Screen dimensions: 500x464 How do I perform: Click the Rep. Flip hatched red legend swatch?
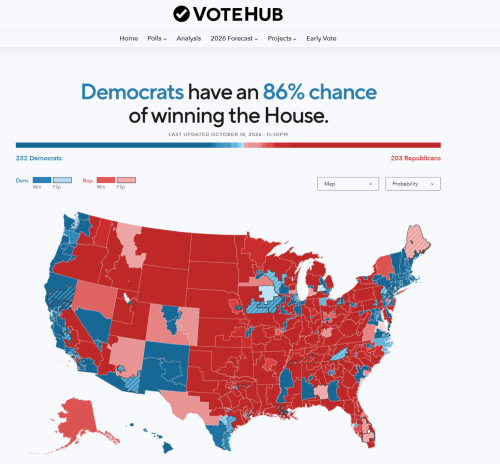click(126, 180)
